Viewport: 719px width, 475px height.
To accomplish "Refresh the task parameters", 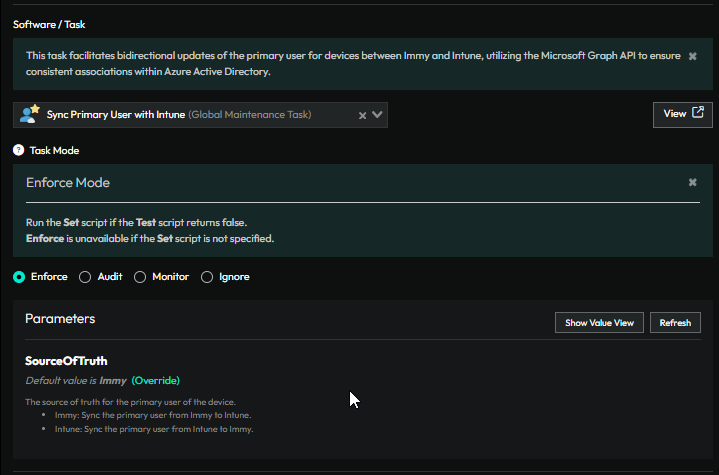I will (x=675, y=323).
